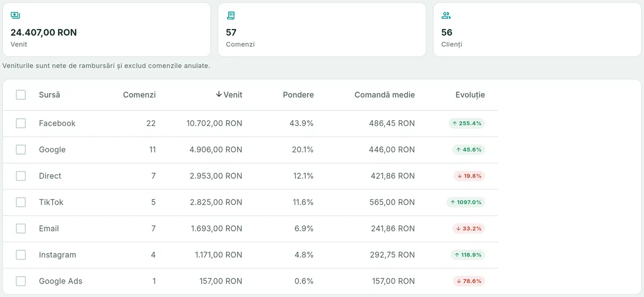Click the 45.6% growth badge for Google

[469, 150]
